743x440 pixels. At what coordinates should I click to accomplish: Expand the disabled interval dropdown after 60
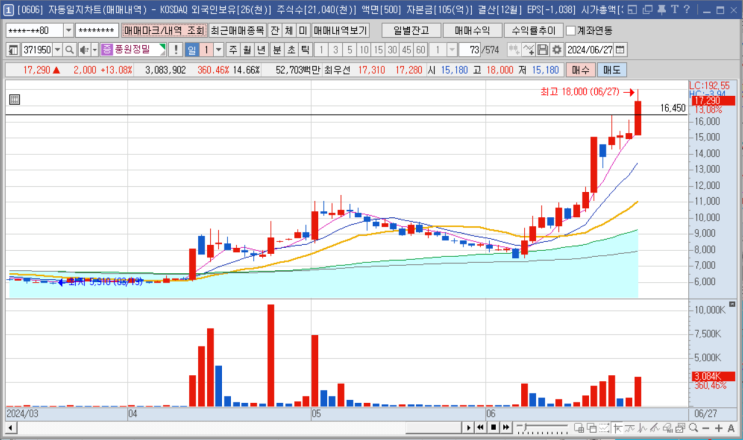pos(452,50)
